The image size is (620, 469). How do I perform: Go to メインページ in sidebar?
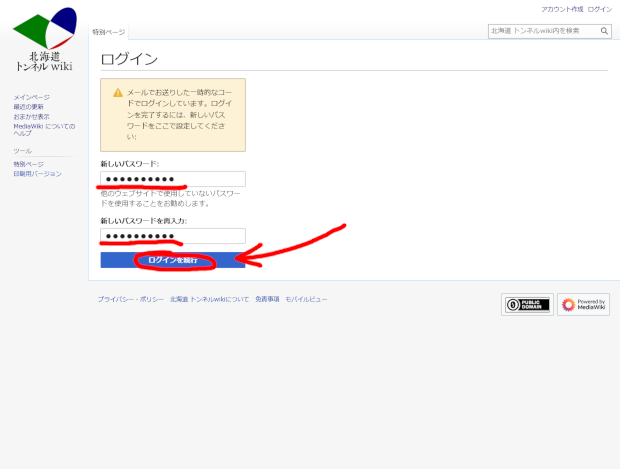point(31,98)
